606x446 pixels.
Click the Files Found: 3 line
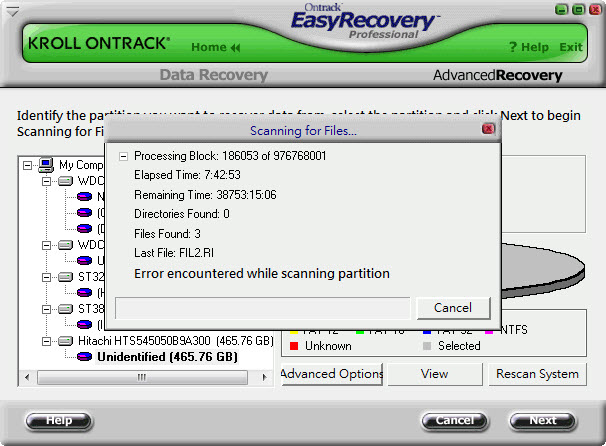pos(167,233)
